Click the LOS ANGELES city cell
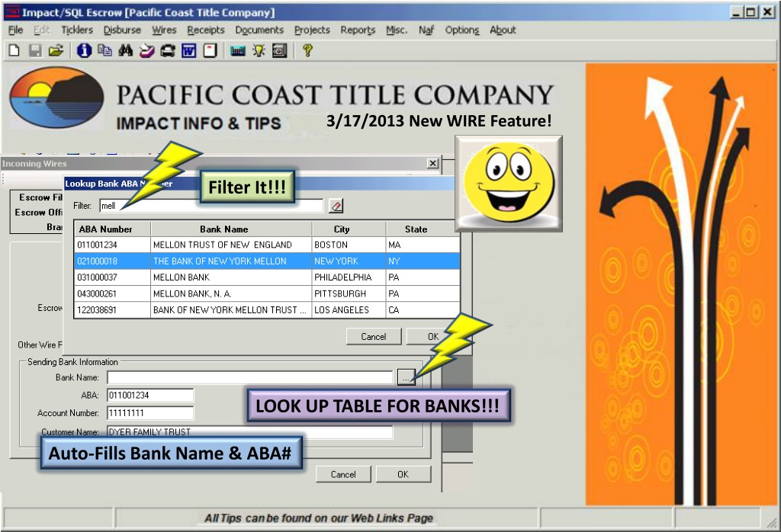781x532 pixels. pos(349,309)
